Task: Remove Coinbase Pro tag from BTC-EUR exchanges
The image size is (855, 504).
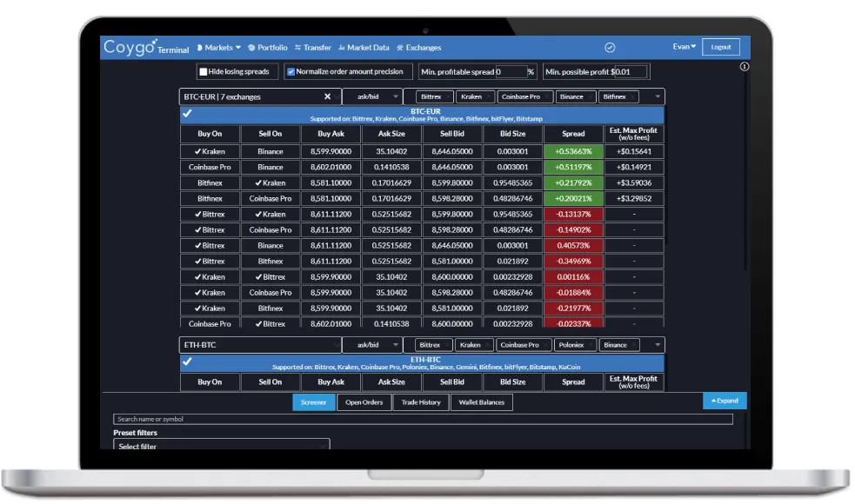Action: tap(547, 97)
